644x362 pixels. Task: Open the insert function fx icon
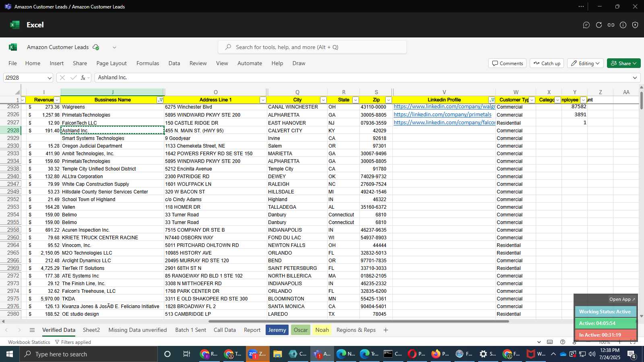point(83,78)
